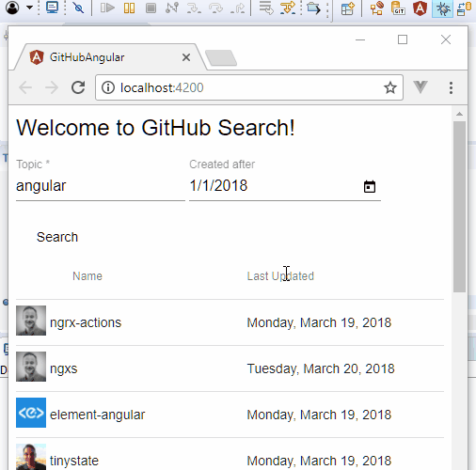
Task: Click the browser back arrow
Action: point(25,87)
